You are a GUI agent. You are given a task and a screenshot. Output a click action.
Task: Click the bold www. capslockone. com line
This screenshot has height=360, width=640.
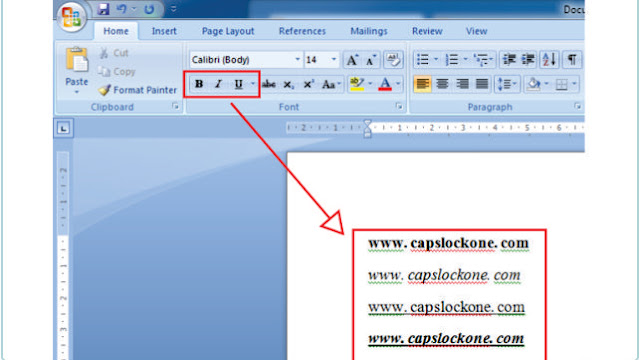(448, 243)
